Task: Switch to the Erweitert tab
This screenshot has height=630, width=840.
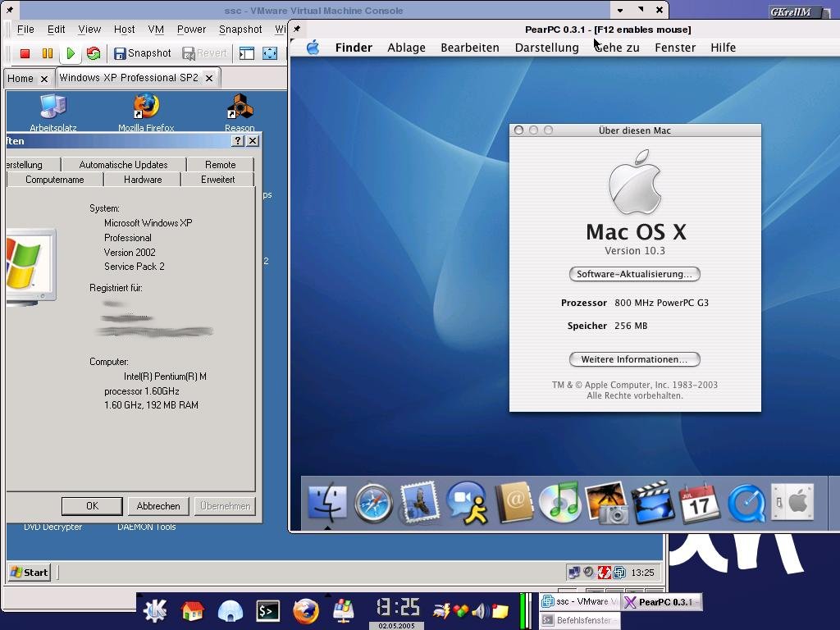Action: coord(217,180)
